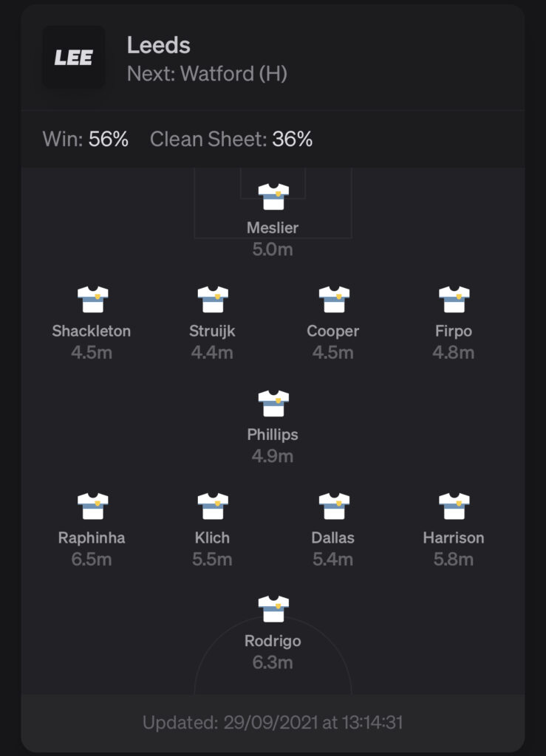Screen dimensions: 546x756
Task: Click Harrison's shirt icon
Action: [454, 506]
